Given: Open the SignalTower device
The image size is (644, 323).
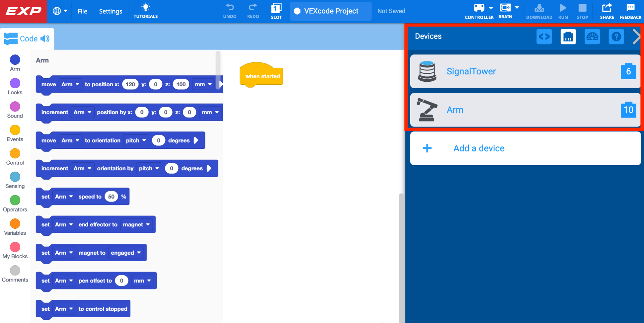Looking at the screenshot, I should pos(525,71).
